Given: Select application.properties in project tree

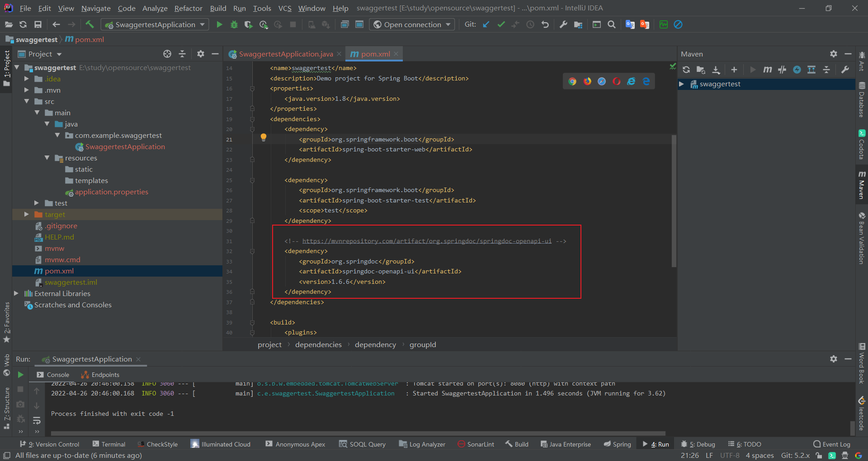Looking at the screenshot, I should (x=111, y=192).
